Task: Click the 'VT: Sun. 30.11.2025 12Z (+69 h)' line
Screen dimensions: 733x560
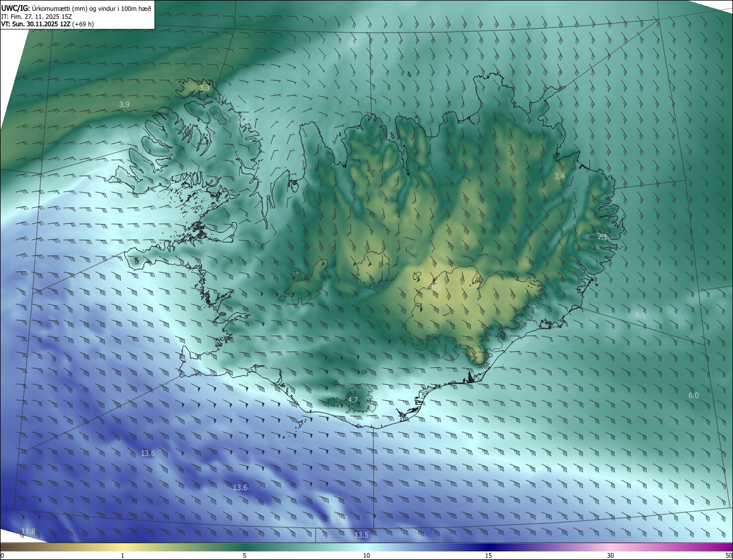Action: [x=48, y=24]
